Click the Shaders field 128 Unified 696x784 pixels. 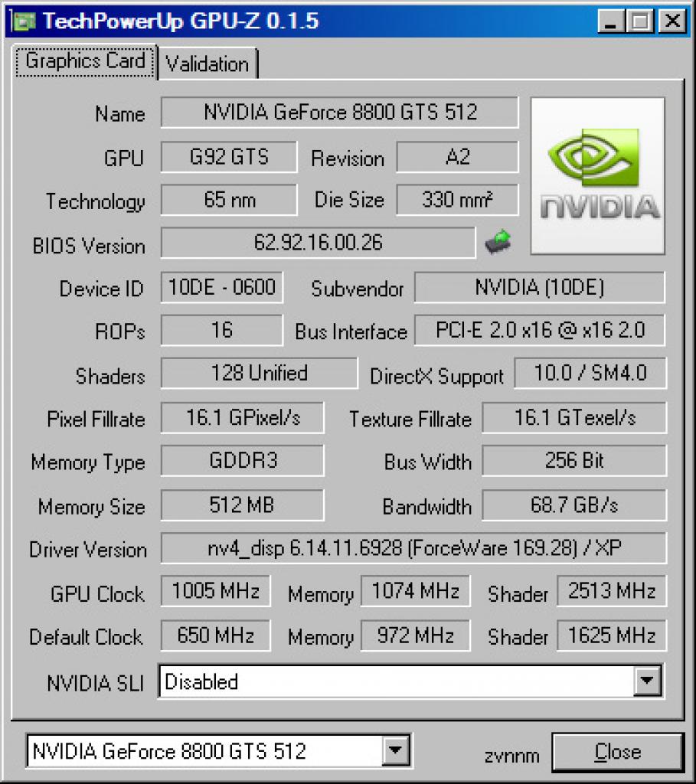pyautogui.click(x=260, y=373)
